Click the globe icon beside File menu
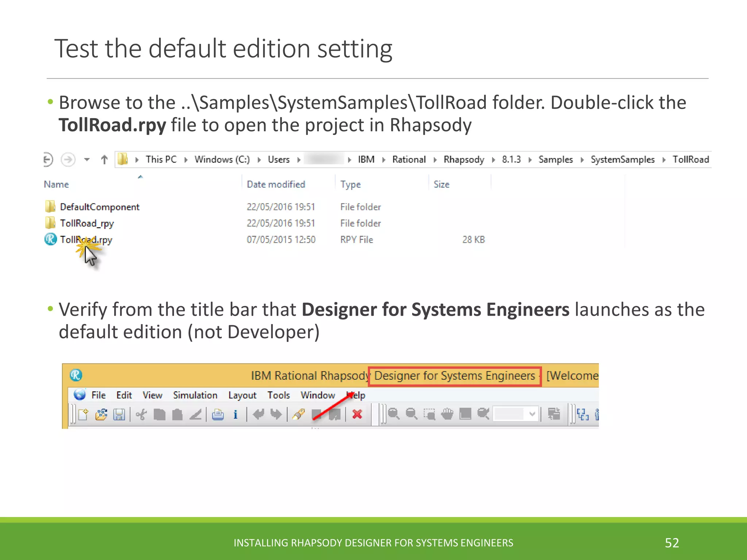Viewport: 747px width, 560px height. coord(80,394)
